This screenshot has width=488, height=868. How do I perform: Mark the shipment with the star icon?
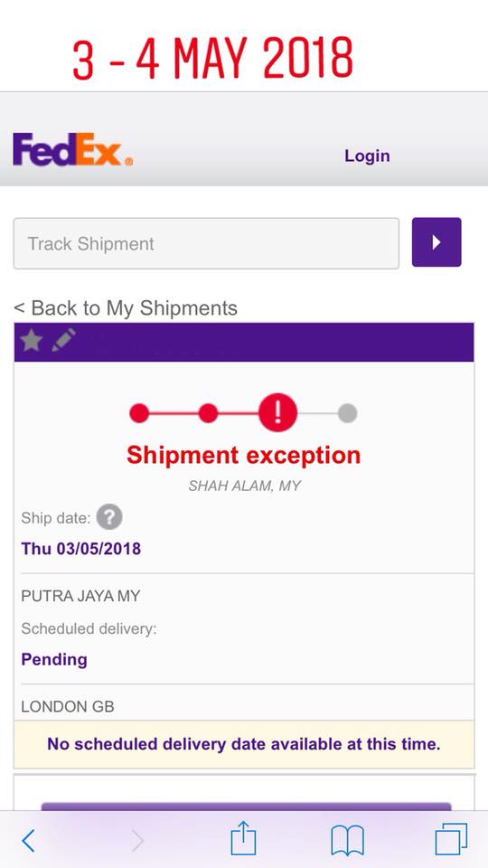[x=32, y=341]
